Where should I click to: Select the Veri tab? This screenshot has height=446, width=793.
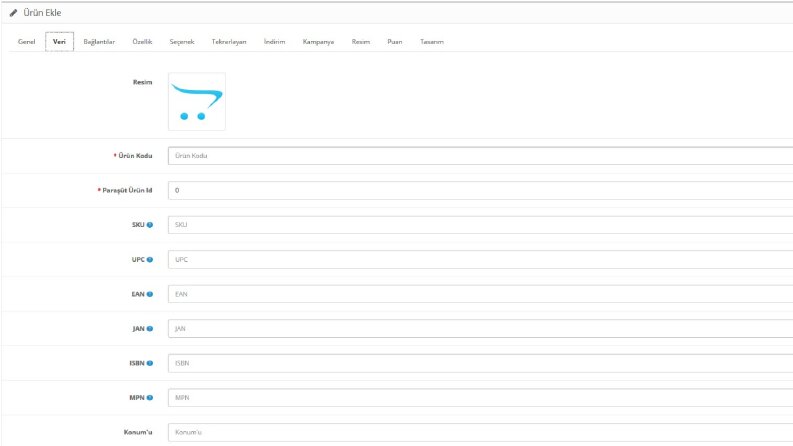(x=59, y=42)
